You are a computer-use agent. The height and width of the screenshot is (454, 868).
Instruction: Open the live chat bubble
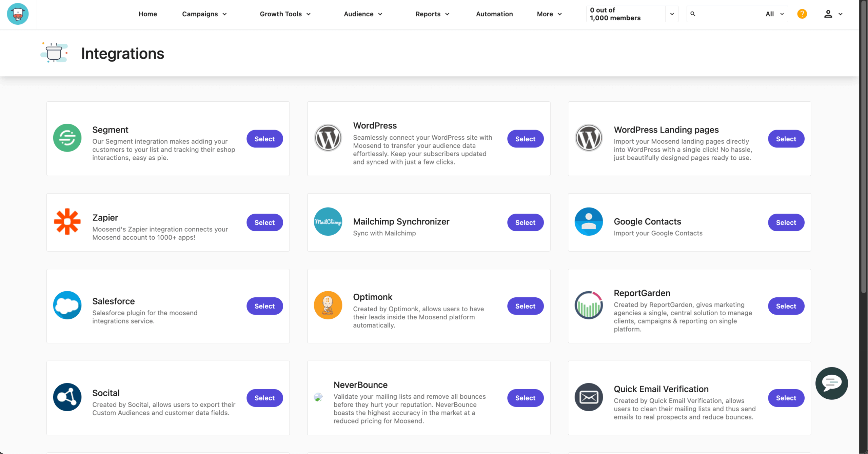[831, 383]
